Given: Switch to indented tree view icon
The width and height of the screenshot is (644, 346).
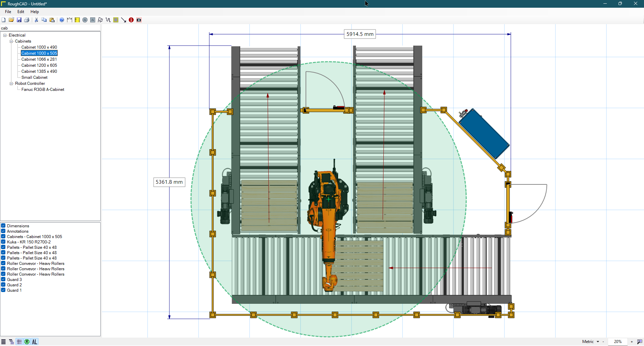Looking at the screenshot, I should [x=11, y=342].
